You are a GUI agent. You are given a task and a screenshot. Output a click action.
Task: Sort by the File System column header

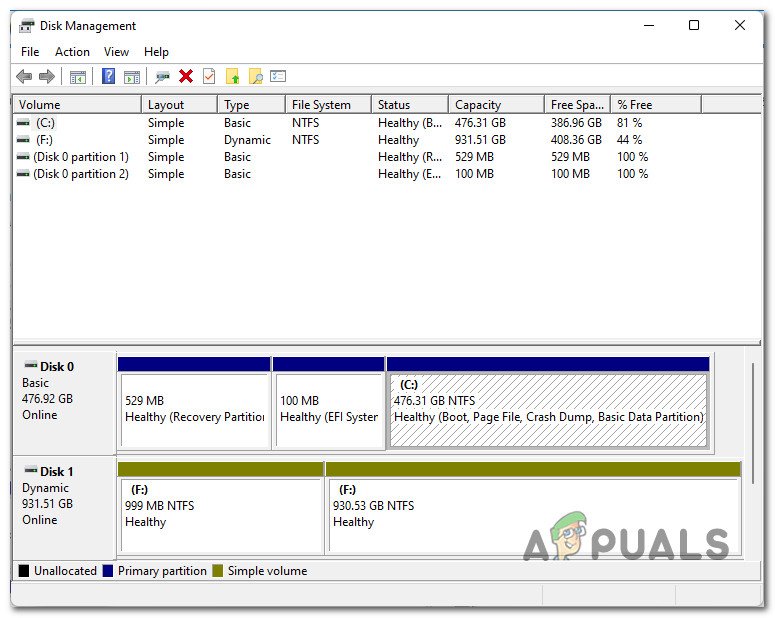pos(321,105)
